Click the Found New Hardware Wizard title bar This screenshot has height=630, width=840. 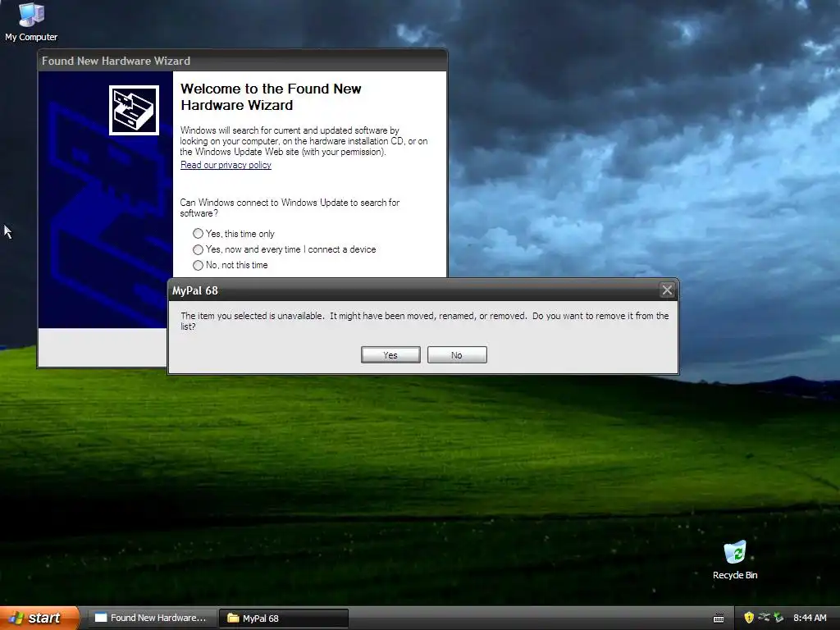pos(242,61)
